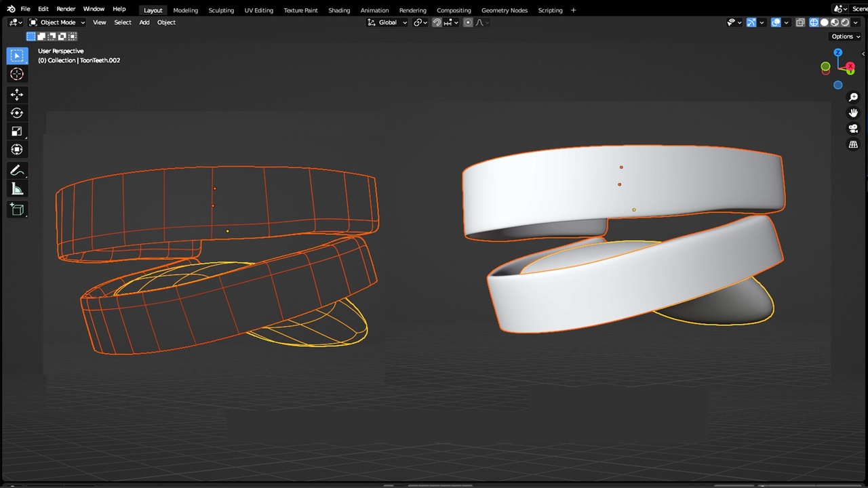The width and height of the screenshot is (868, 488).
Task: Toggle the camera view icon
Action: click(x=853, y=129)
